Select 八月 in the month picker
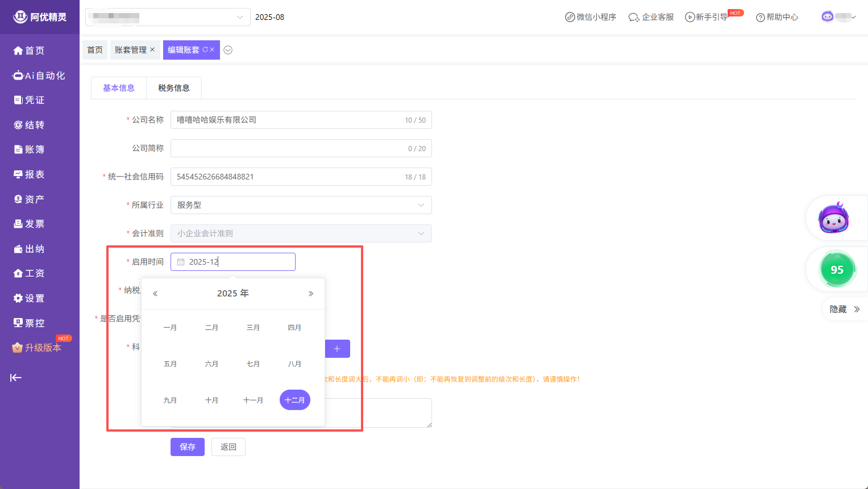Image resolution: width=868 pixels, height=489 pixels. click(x=294, y=364)
